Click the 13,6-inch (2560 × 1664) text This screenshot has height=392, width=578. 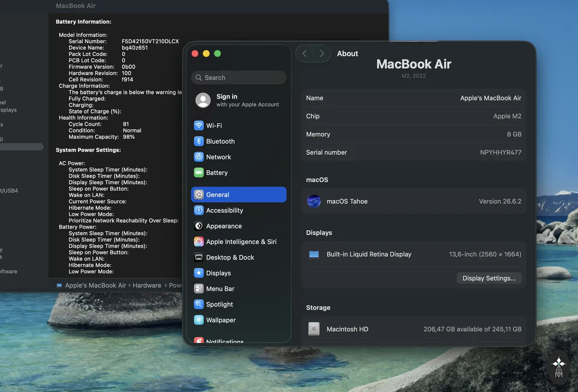click(x=485, y=254)
